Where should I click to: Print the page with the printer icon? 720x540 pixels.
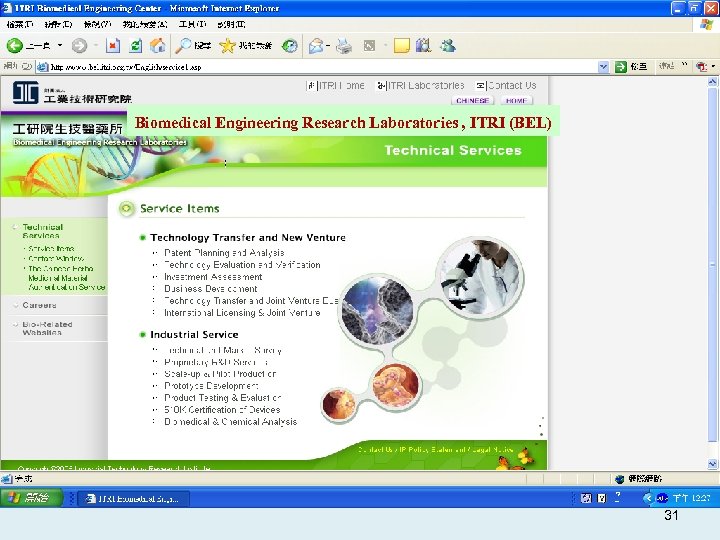(x=344, y=45)
